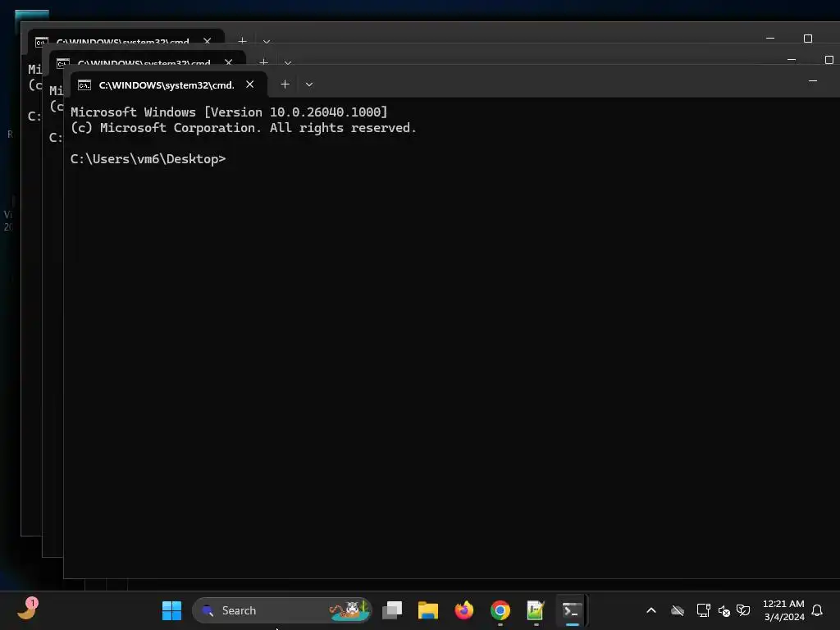This screenshot has height=630, width=840.
Task: Click the tray icon next to volume
Action: [x=743, y=610]
